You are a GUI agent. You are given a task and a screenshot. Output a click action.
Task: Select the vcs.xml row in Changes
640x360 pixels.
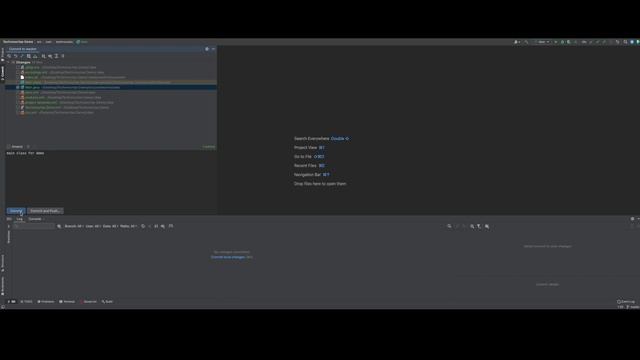pyautogui.click(x=111, y=112)
